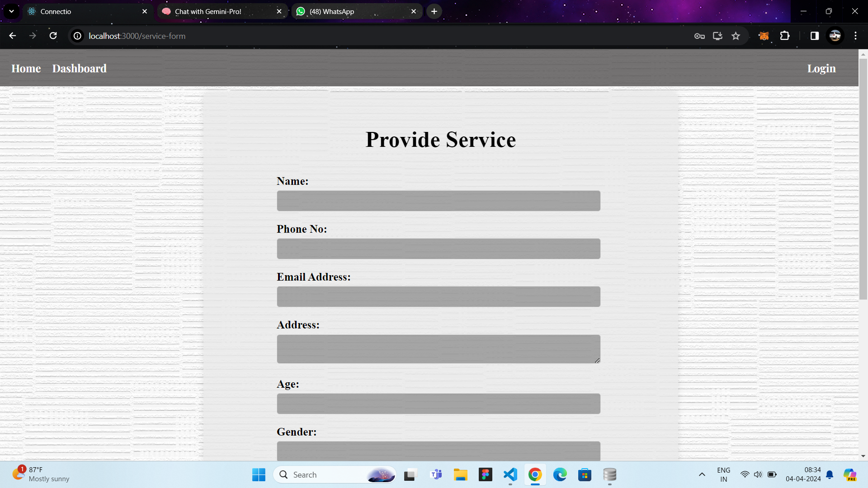Image resolution: width=868 pixels, height=488 pixels.
Task: Click the browser reload page icon
Action: click(x=53, y=36)
